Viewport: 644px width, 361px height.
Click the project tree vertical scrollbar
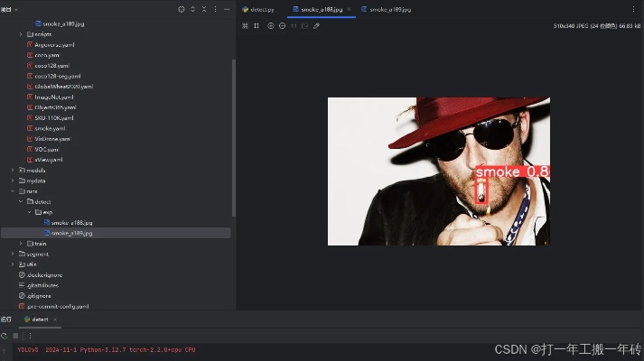[234, 138]
